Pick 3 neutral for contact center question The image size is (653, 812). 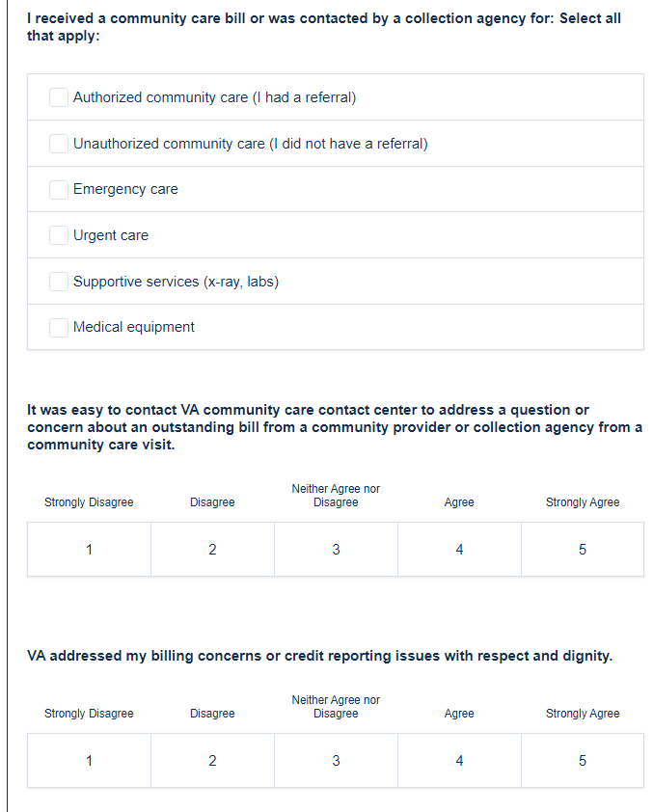[x=336, y=550]
